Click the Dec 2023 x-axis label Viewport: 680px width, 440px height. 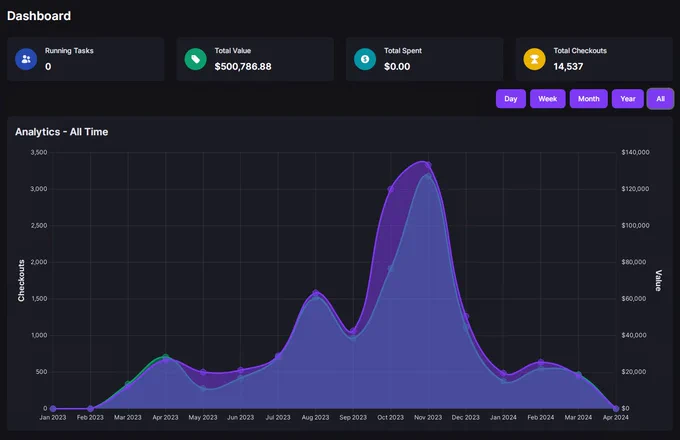[465, 417]
